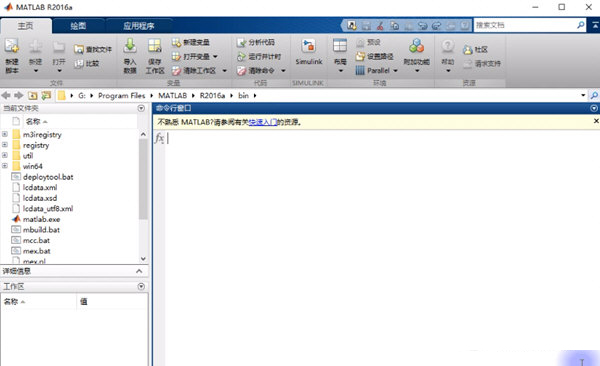
Task: Click Set Path (设置路径) button
Action: pyautogui.click(x=374, y=56)
